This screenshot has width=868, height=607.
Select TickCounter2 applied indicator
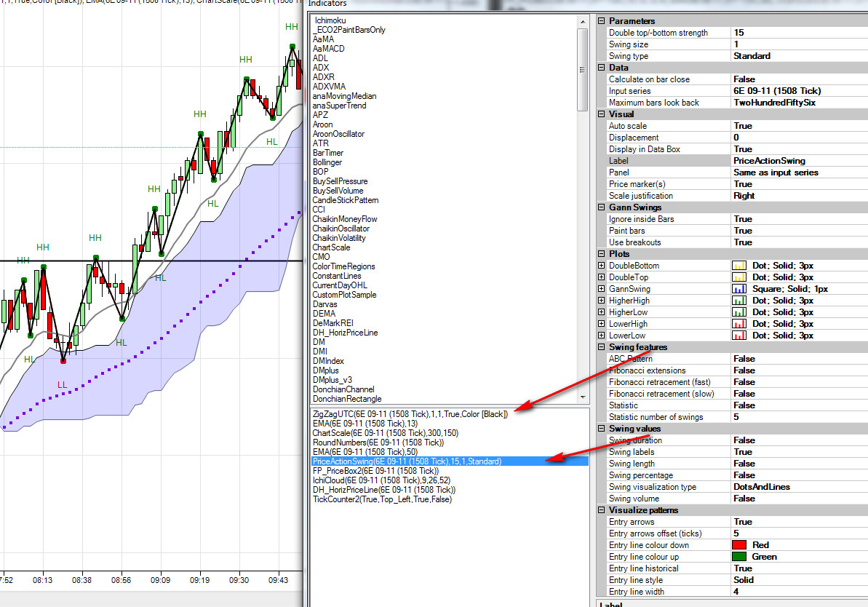(x=383, y=499)
